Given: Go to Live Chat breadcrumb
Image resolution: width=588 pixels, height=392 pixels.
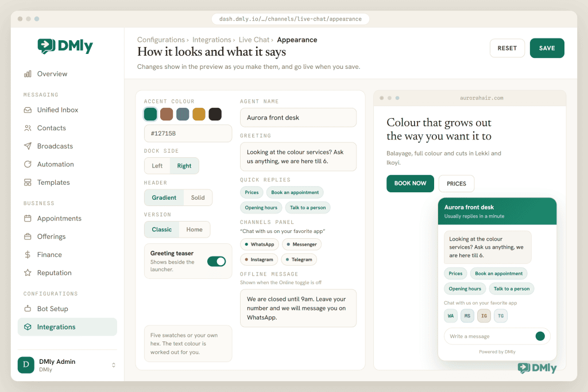Looking at the screenshot, I should click(x=254, y=40).
